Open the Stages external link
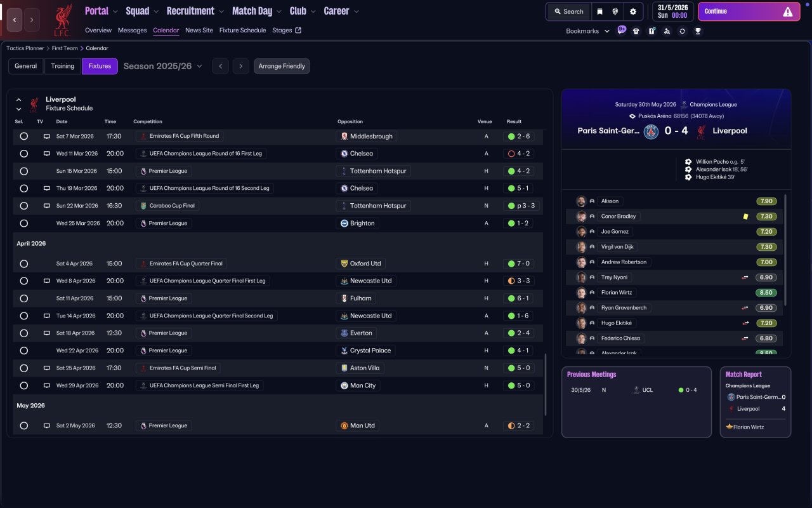 tap(287, 30)
